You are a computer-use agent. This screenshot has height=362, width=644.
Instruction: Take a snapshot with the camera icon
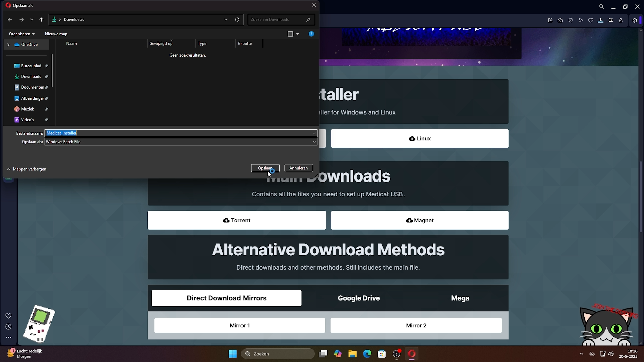(560, 21)
